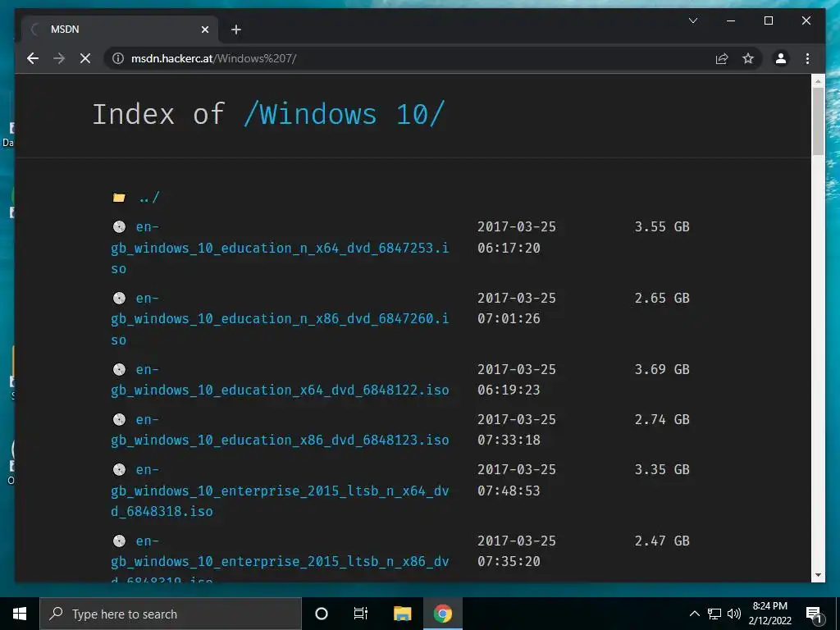The height and width of the screenshot is (630, 840).
Task: Open the Chrome three-dot menu
Action: (x=807, y=58)
